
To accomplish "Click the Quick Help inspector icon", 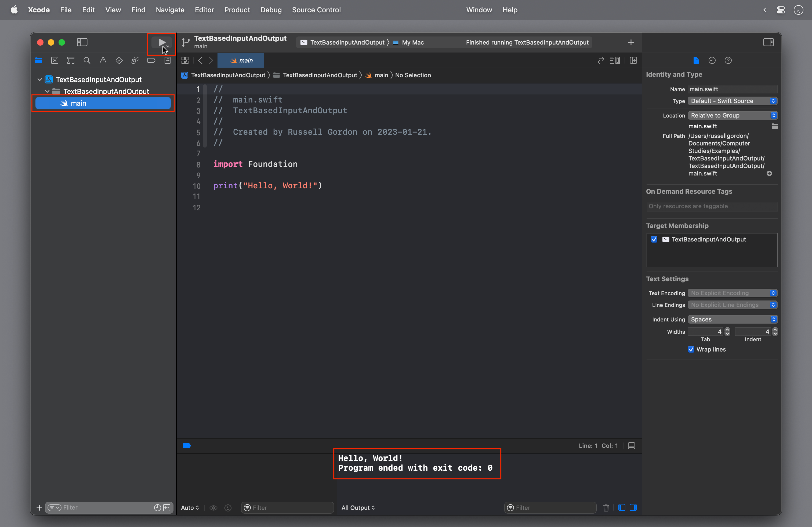I will 728,60.
